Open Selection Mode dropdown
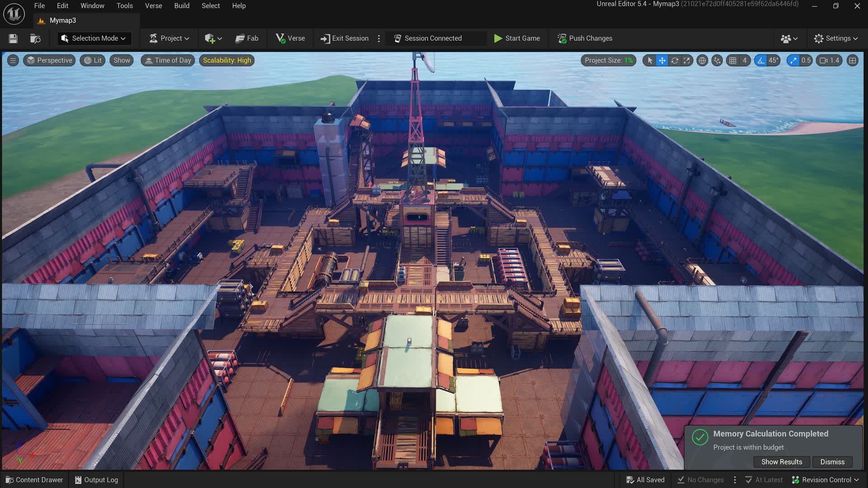868x488 pixels. (x=94, y=38)
